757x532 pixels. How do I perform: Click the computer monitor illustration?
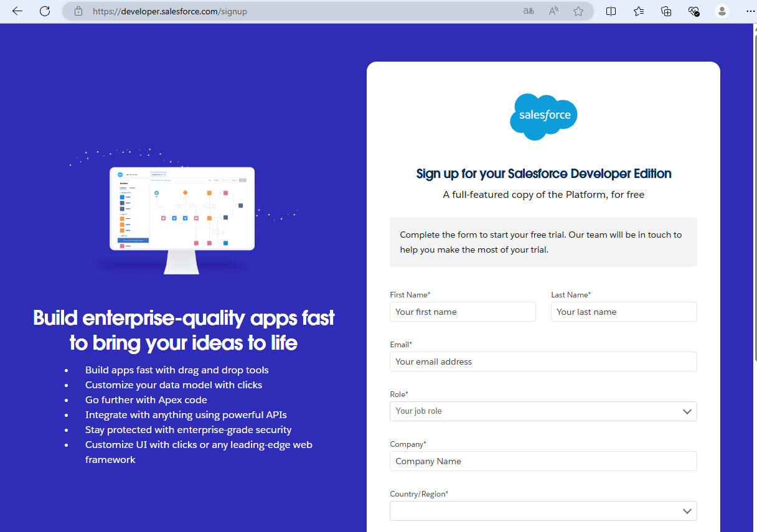pyautogui.click(x=182, y=220)
